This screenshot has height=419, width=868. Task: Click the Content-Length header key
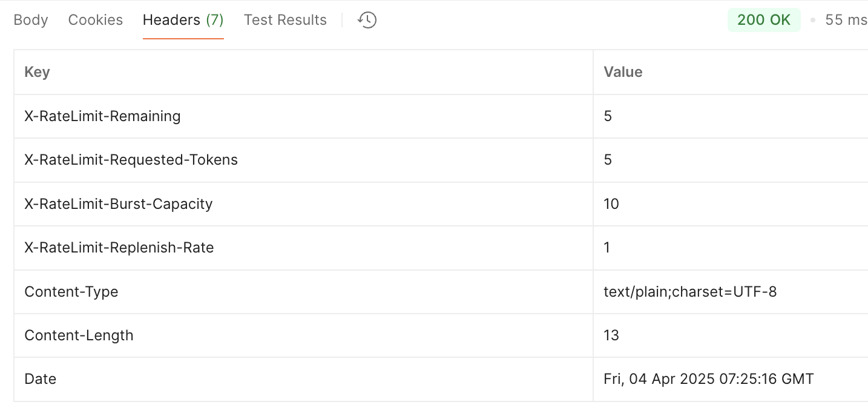pos(79,335)
